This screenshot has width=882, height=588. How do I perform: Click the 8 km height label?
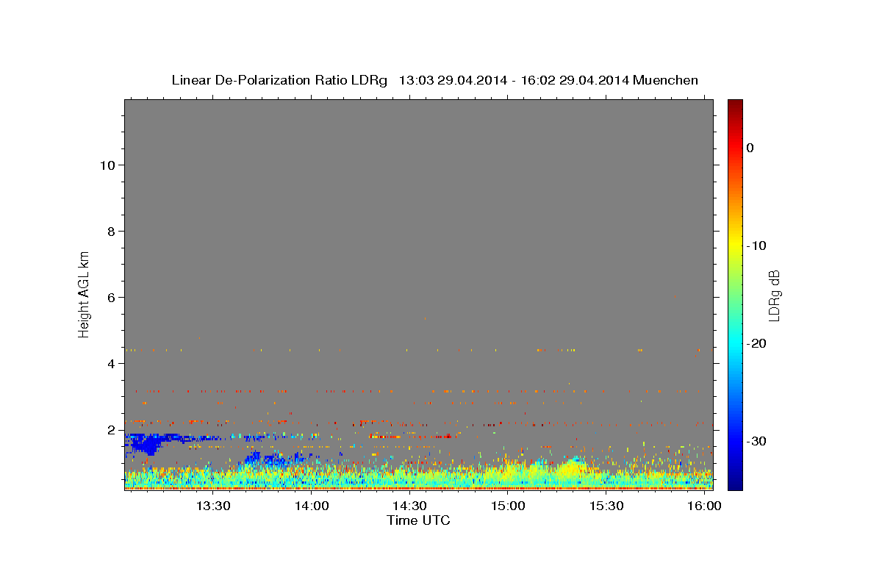pyautogui.click(x=110, y=232)
